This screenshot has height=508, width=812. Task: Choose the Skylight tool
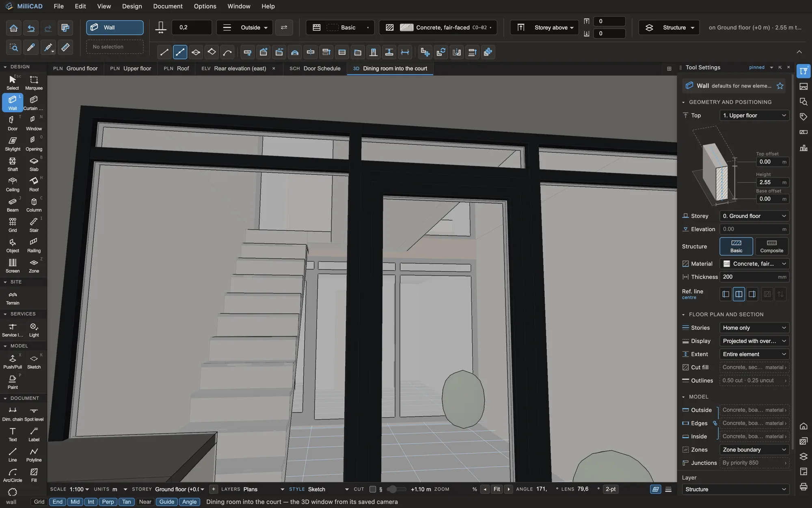[x=13, y=143]
